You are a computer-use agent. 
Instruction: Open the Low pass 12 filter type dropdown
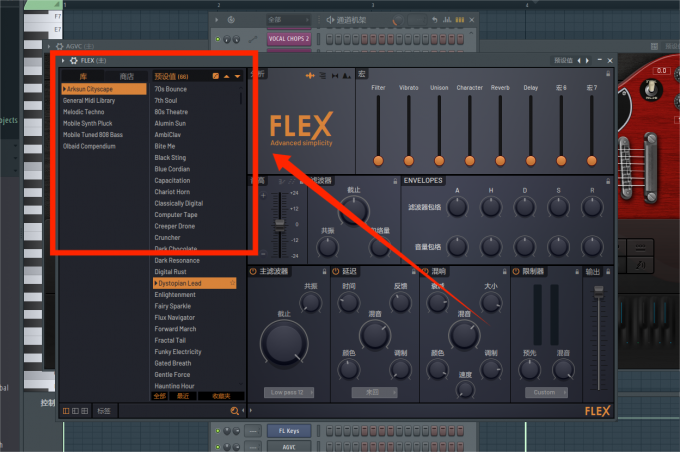coord(289,393)
